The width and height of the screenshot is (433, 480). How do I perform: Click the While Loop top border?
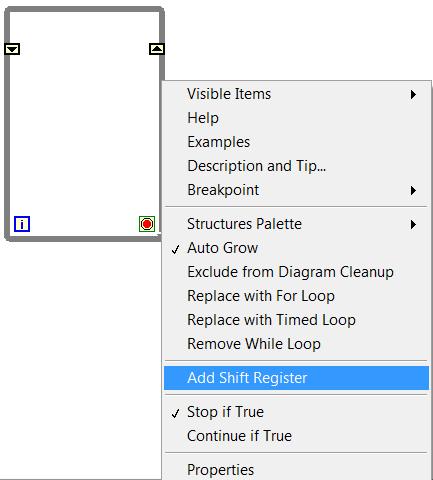coord(84,10)
